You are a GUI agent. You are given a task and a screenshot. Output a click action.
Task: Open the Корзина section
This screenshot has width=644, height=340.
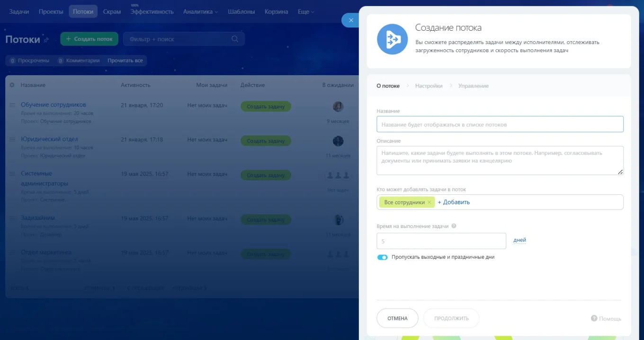(x=276, y=12)
